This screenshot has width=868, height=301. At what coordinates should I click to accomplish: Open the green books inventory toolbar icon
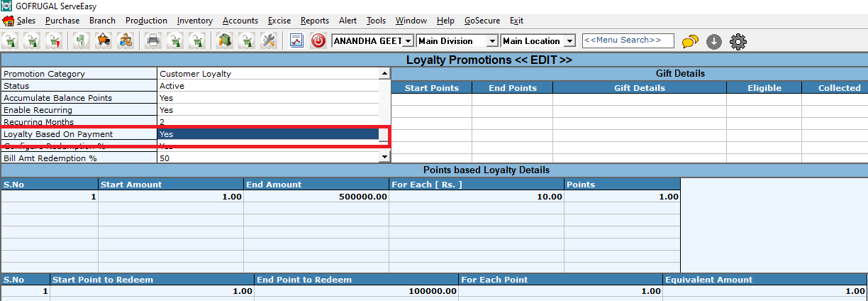[x=225, y=40]
